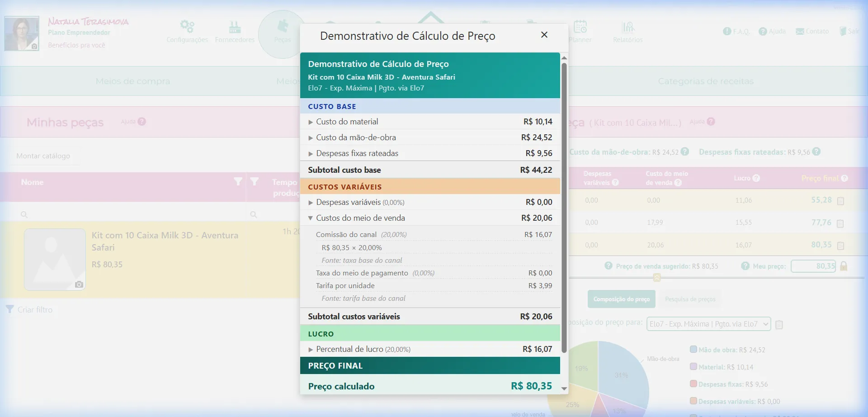
Task: Expand Despesas fixas rateadas details
Action: click(311, 154)
